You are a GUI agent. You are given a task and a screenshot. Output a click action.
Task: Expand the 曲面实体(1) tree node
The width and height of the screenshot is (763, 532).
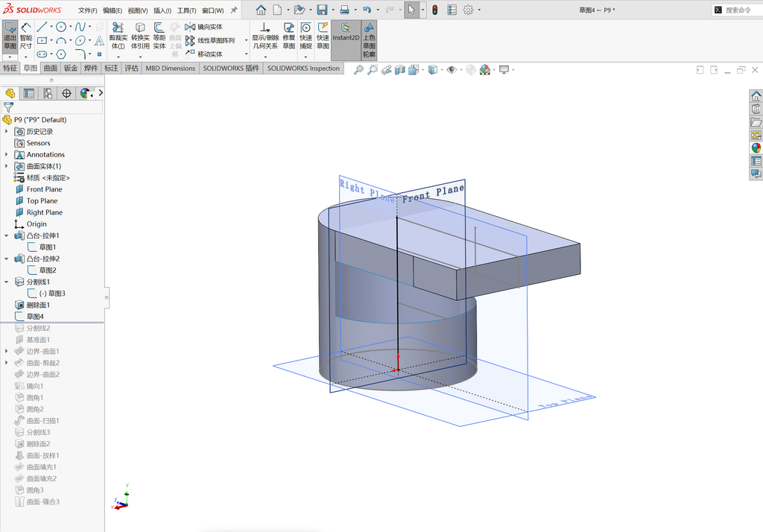[x=6, y=166]
